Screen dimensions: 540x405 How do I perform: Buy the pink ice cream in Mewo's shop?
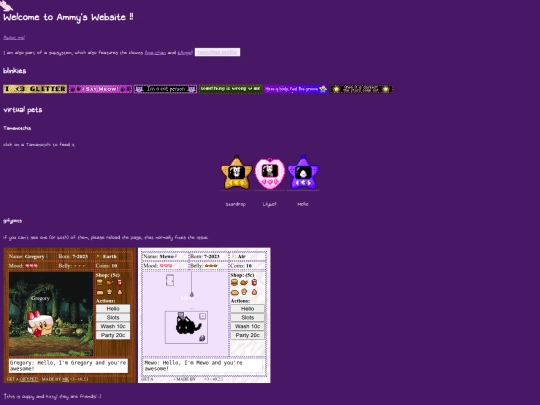coord(254,292)
